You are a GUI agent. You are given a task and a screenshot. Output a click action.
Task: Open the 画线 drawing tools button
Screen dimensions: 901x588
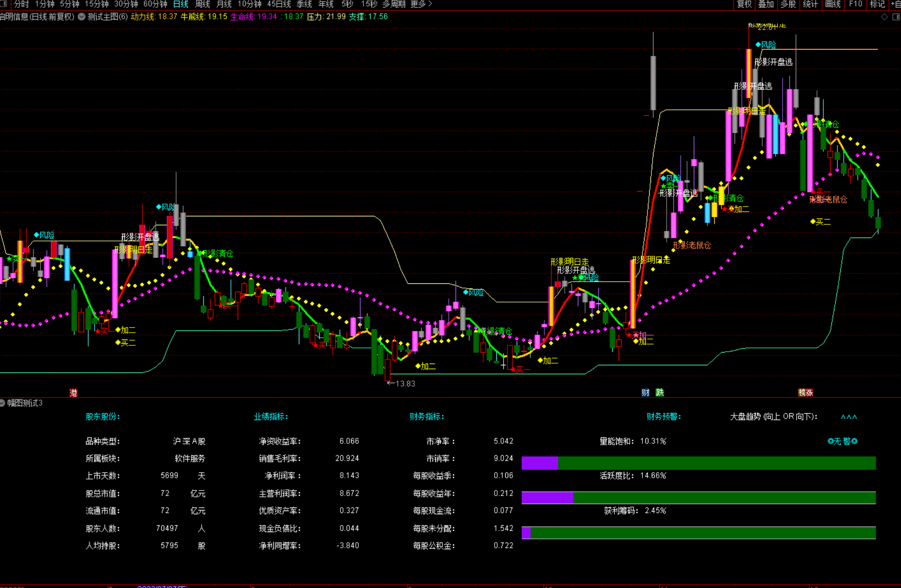coord(833,4)
